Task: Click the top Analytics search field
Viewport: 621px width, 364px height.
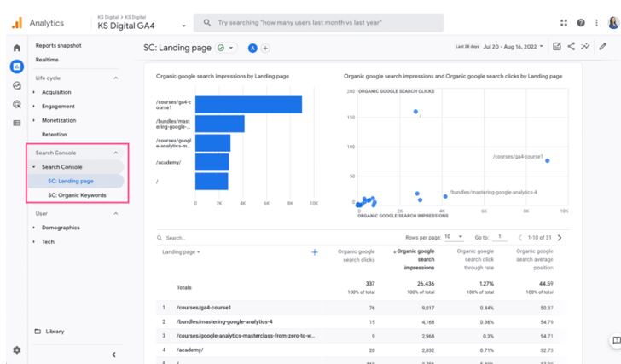Action: click(318, 23)
